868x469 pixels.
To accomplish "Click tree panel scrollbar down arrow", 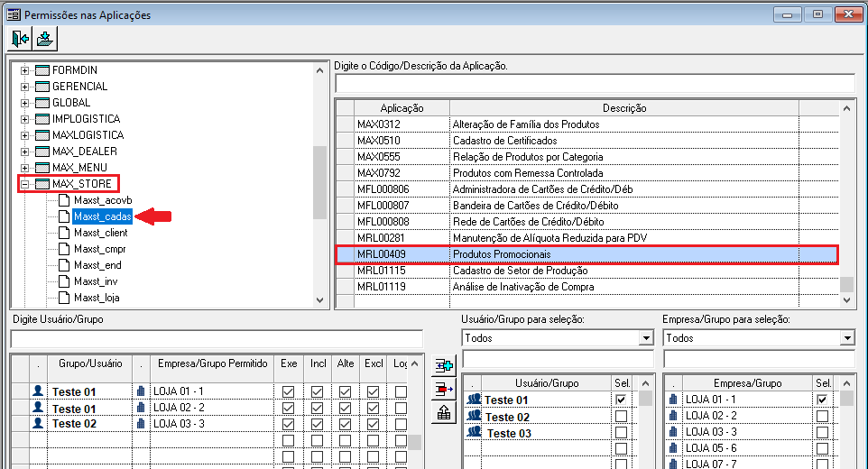I will tap(319, 299).
